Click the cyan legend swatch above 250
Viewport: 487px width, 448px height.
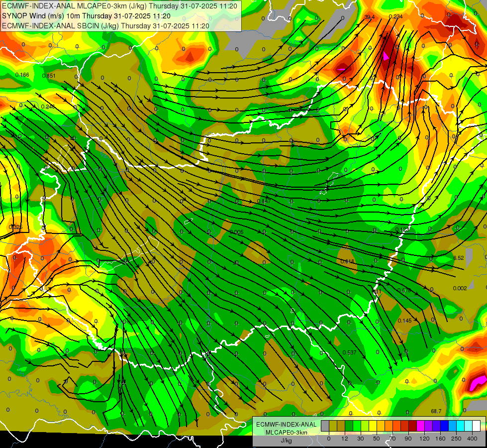[x=461, y=426]
